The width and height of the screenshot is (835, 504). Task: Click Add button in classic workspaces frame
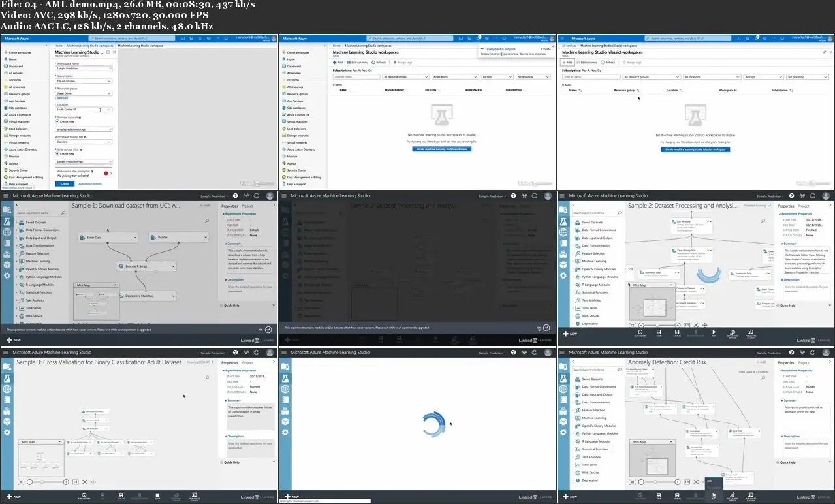click(569, 63)
